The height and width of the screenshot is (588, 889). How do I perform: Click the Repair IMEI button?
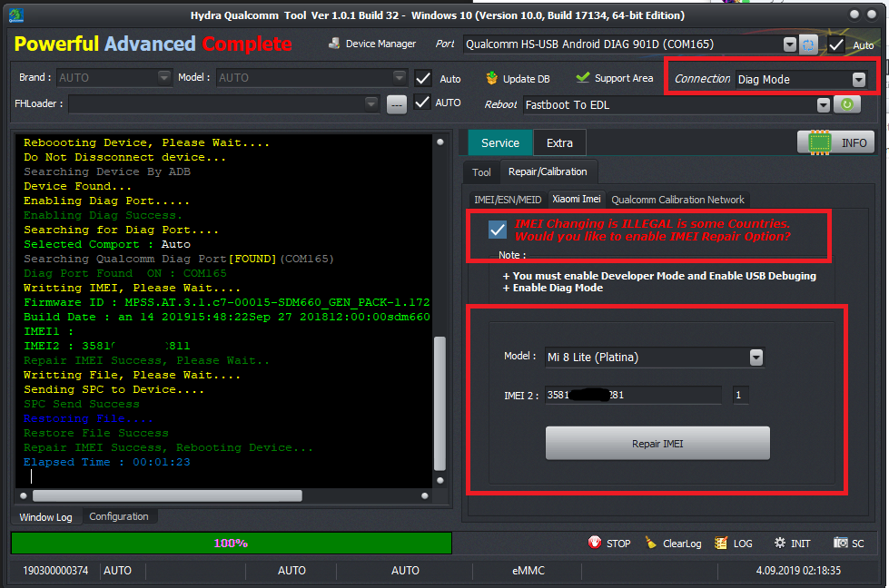pos(657,444)
